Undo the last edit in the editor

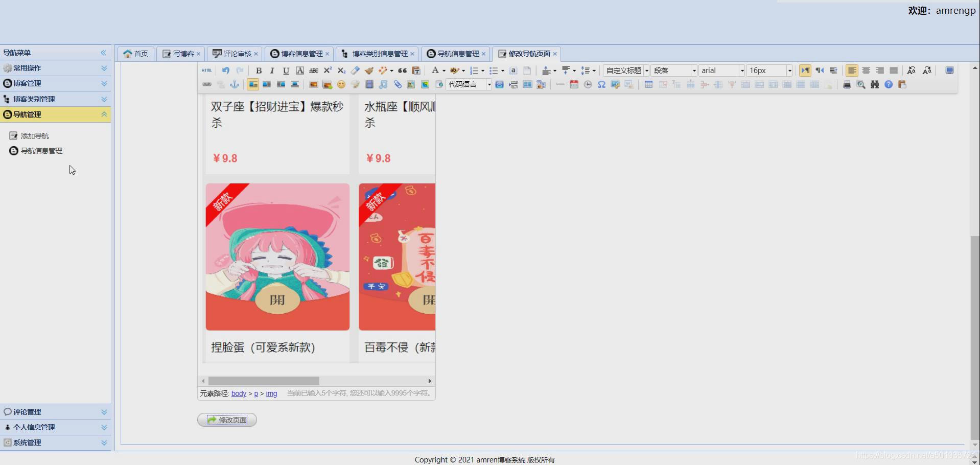(x=225, y=70)
